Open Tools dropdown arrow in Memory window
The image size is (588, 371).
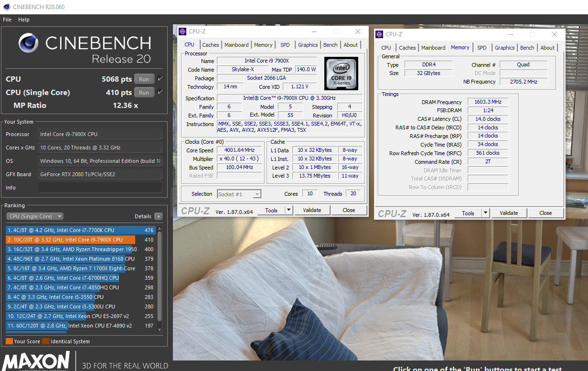(485, 213)
